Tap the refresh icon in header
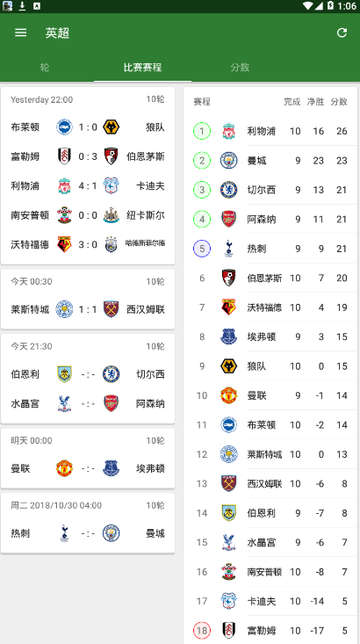 (342, 33)
